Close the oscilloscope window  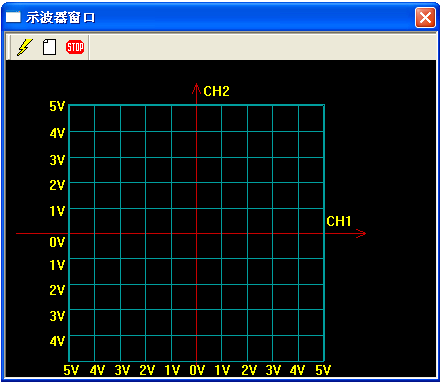tap(425, 17)
